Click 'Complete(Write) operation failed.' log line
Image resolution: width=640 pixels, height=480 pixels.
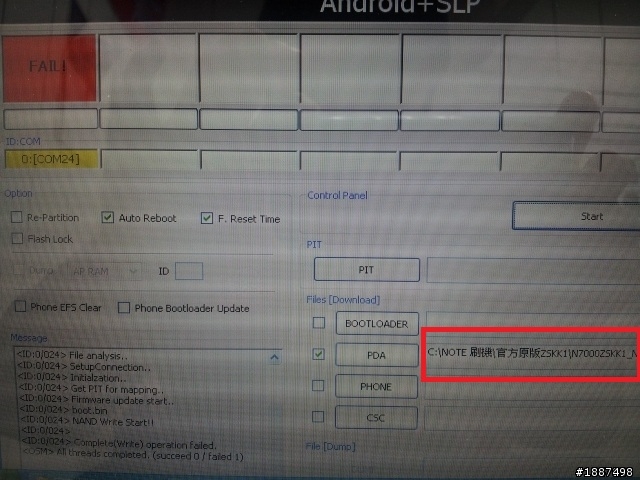click(x=119, y=444)
